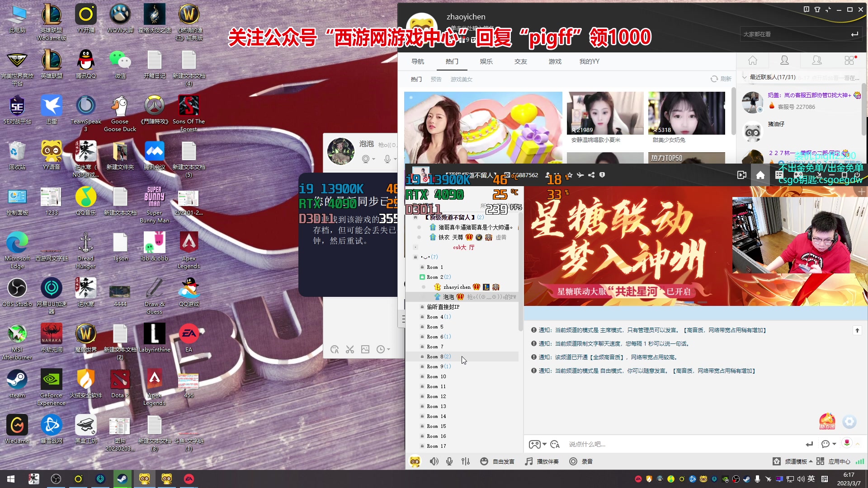Image resolution: width=868 pixels, height=488 pixels.
Task: Toggle the microphone in YY channel bar
Action: (x=449, y=461)
